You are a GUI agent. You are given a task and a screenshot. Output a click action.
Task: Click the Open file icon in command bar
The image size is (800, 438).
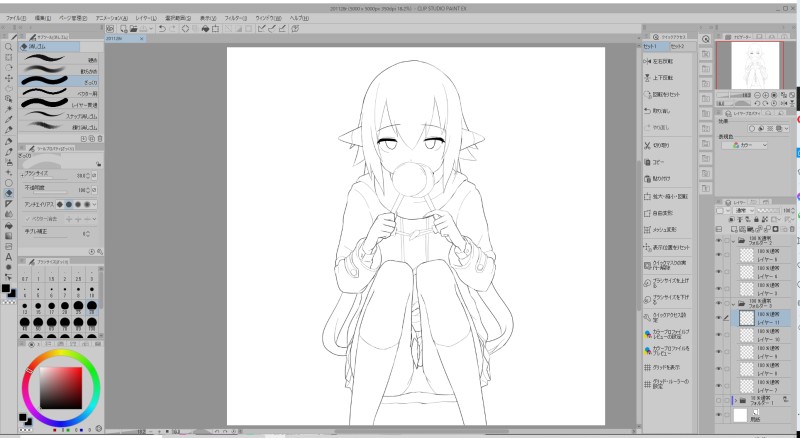tap(133, 29)
